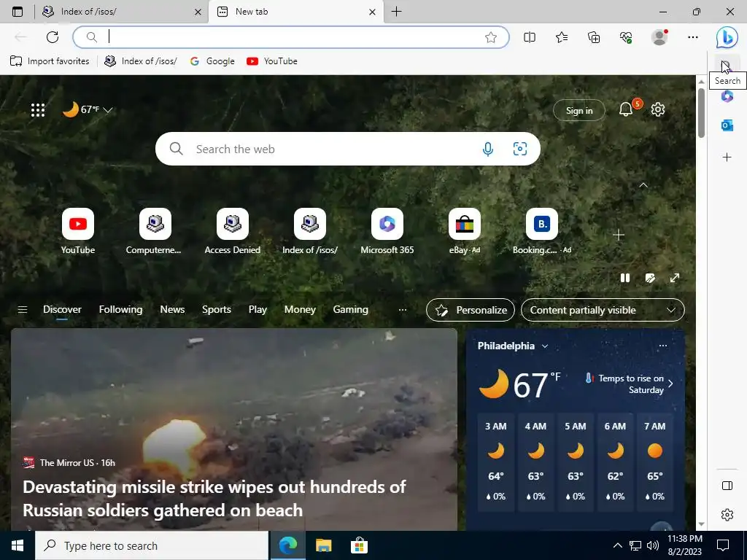This screenshot has height=560, width=747.
Task: Open weather card more options
Action: (662, 346)
